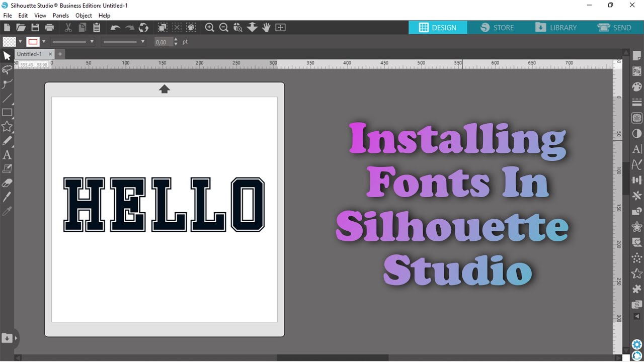Open the File menu

pyautogui.click(x=8, y=16)
